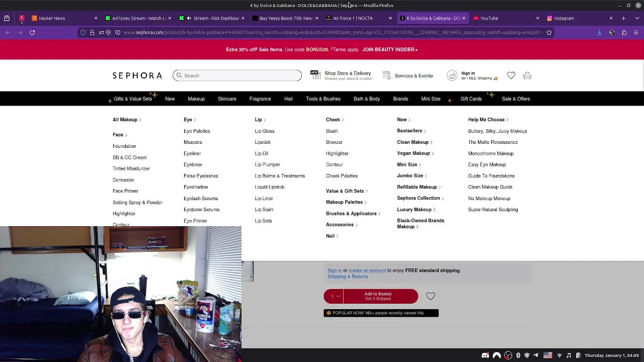The width and height of the screenshot is (644, 362).
Task: Expand Brushes & Applicators
Action: tap(353, 214)
